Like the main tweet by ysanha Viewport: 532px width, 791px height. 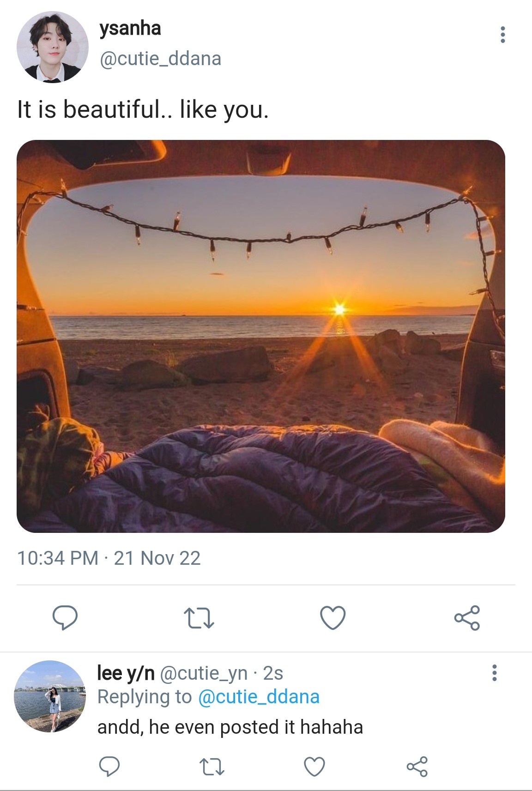pyautogui.click(x=332, y=618)
